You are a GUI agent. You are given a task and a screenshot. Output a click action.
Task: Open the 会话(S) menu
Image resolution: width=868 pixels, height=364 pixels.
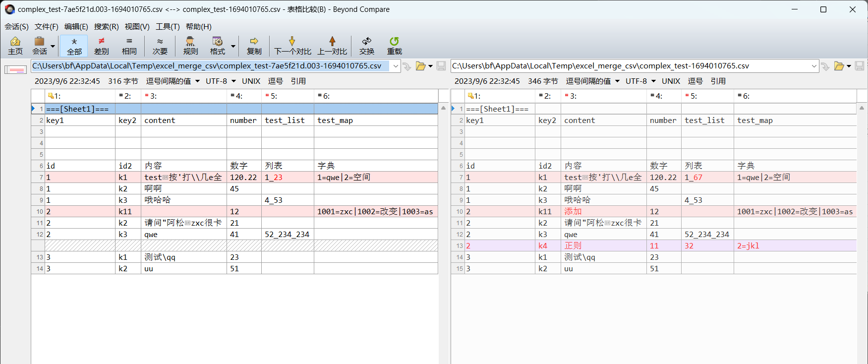point(17,27)
